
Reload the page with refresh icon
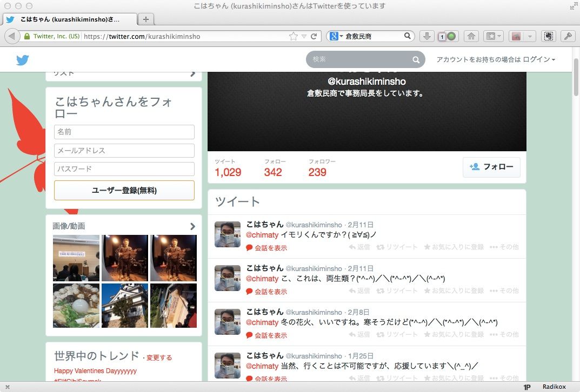pyautogui.click(x=314, y=36)
